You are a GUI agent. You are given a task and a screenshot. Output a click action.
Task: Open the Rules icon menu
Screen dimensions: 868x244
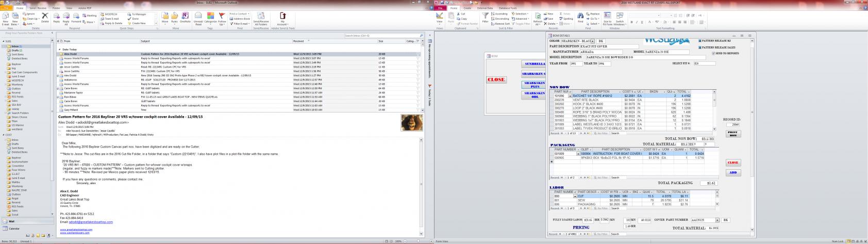pyautogui.click(x=174, y=19)
